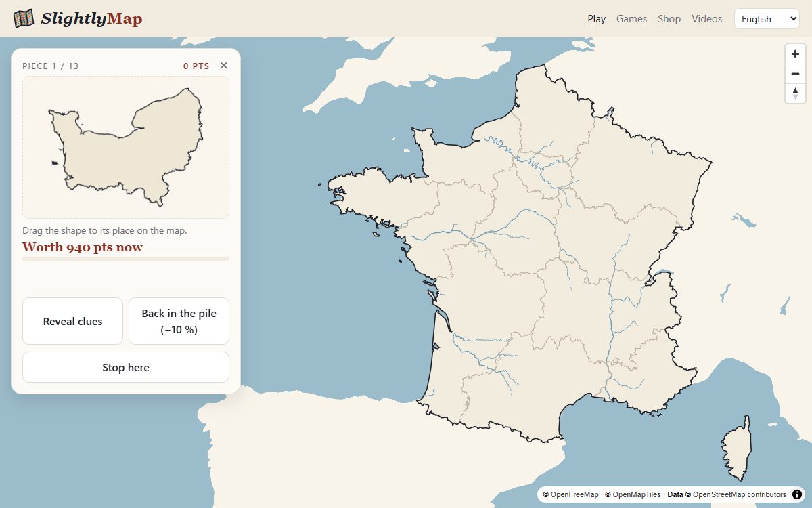
Task: Click the 'Worth 940 pts now' text
Action: point(83,247)
